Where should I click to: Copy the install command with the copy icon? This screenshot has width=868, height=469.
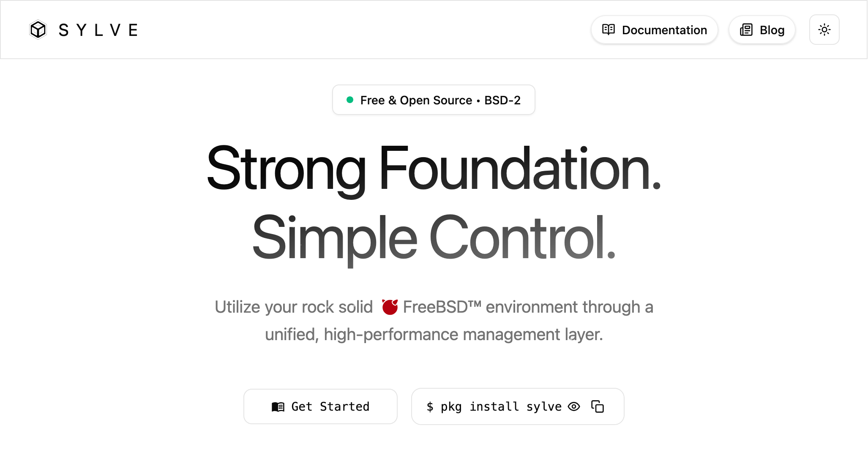pyautogui.click(x=598, y=406)
